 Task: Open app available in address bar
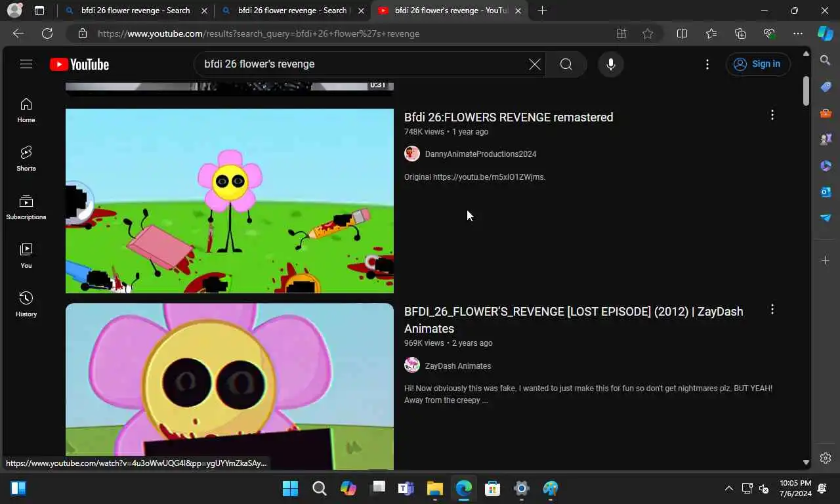click(621, 33)
